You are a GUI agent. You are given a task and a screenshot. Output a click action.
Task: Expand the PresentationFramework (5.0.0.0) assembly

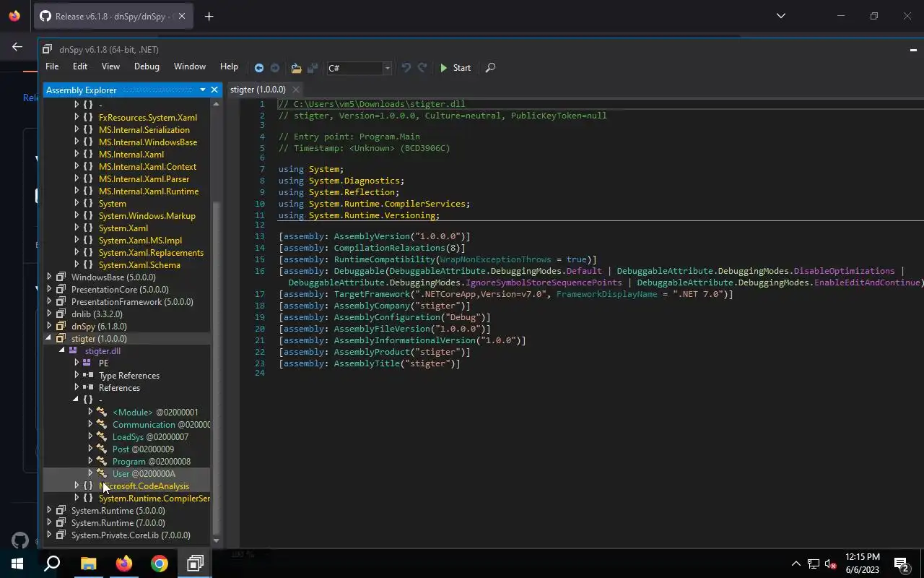pyautogui.click(x=49, y=301)
